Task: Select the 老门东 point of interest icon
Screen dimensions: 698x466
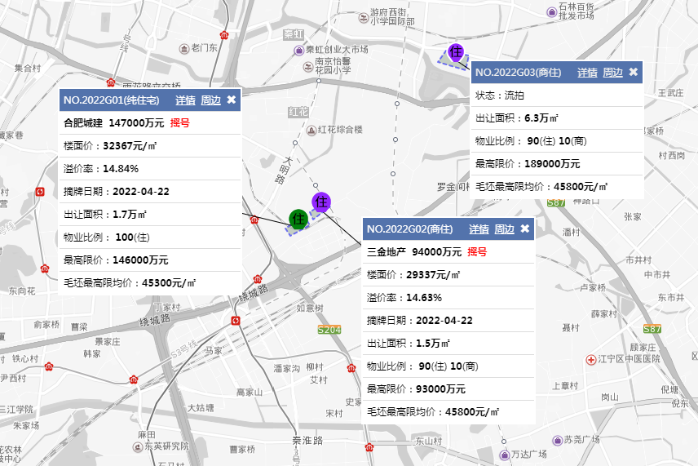Action: 183,48
